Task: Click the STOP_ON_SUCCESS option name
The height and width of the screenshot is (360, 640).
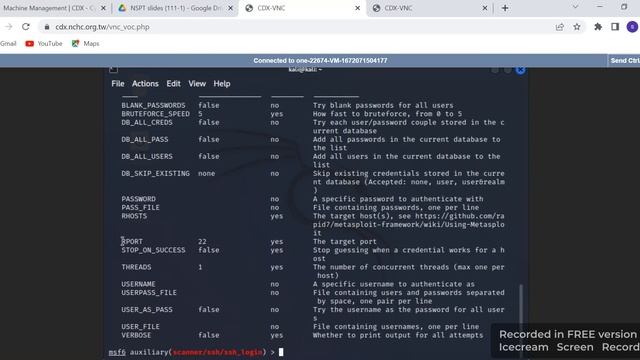Action: (153, 250)
